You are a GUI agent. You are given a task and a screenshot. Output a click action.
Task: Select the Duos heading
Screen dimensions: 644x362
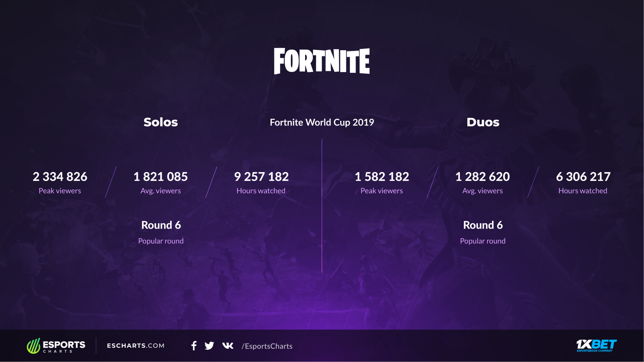(483, 122)
